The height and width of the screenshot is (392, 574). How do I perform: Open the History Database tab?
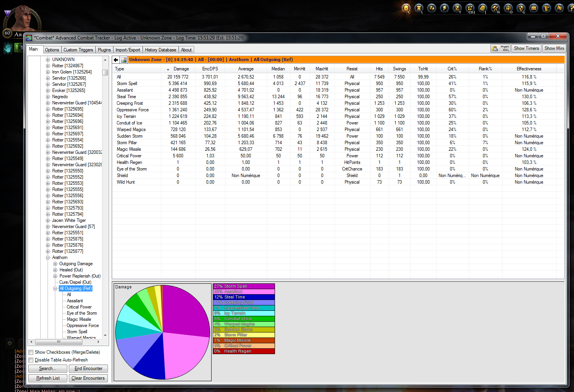tap(161, 49)
